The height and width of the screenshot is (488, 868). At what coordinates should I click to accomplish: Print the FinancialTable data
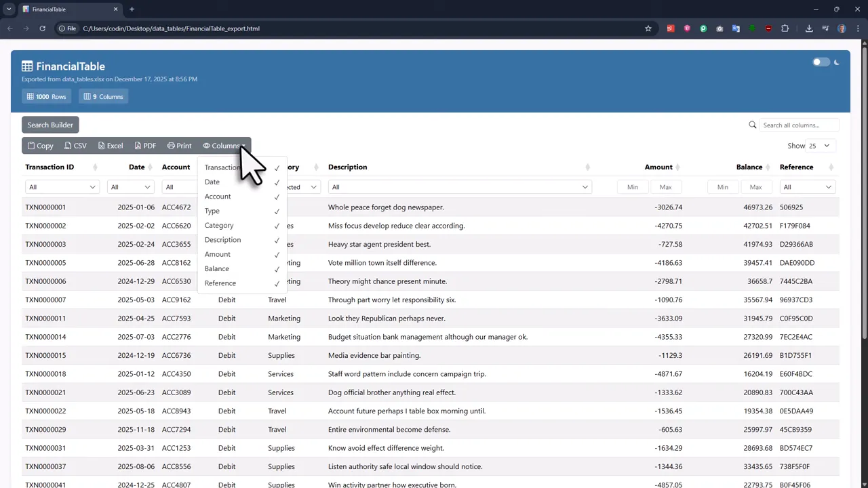coord(179,146)
